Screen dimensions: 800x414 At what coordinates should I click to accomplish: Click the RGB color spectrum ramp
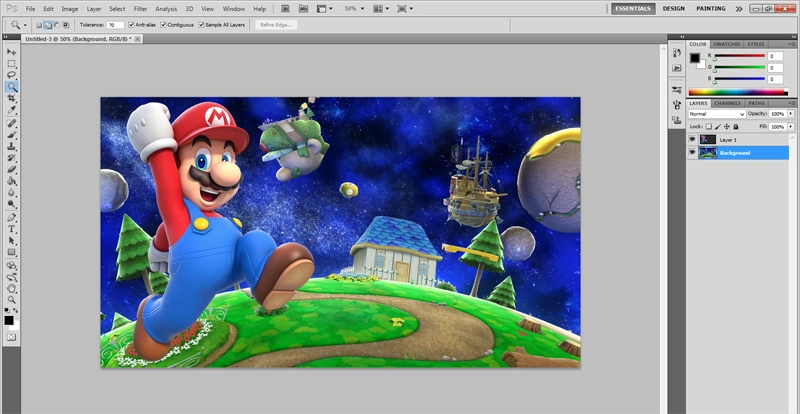pyautogui.click(x=737, y=92)
